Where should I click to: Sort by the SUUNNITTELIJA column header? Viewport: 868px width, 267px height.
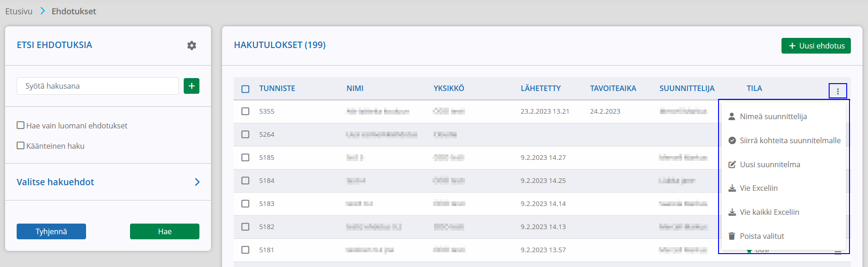(687, 88)
